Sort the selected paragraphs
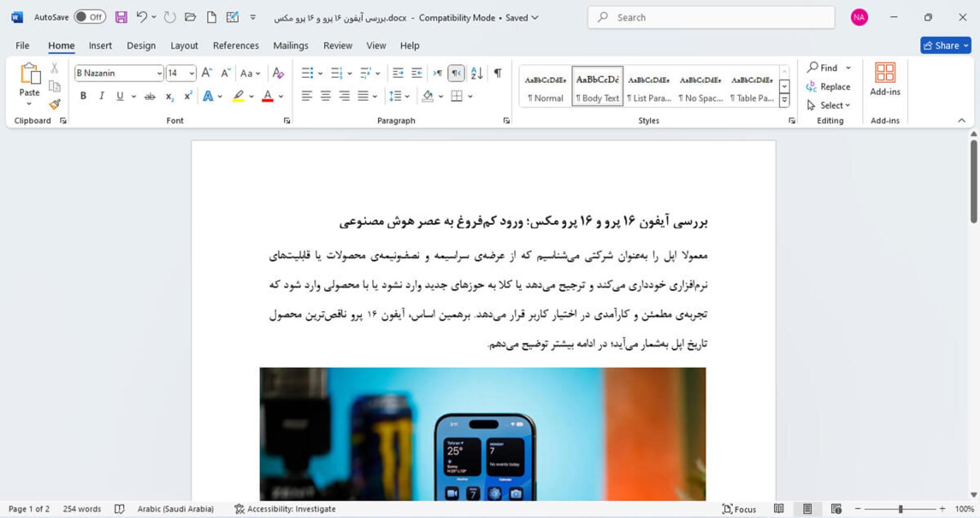This screenshot has height=518, width=980. 477,73
